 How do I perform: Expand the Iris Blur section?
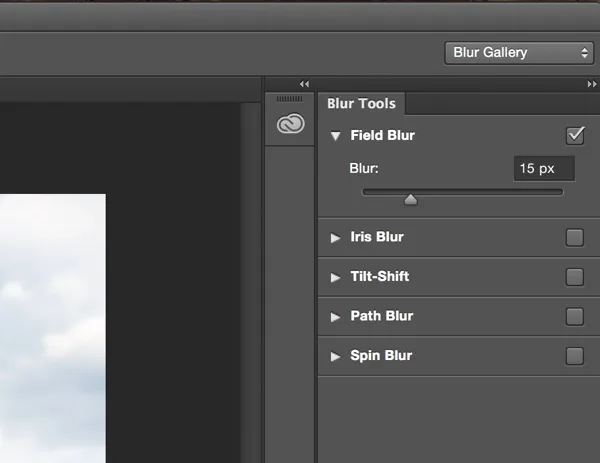pos(335,238)
